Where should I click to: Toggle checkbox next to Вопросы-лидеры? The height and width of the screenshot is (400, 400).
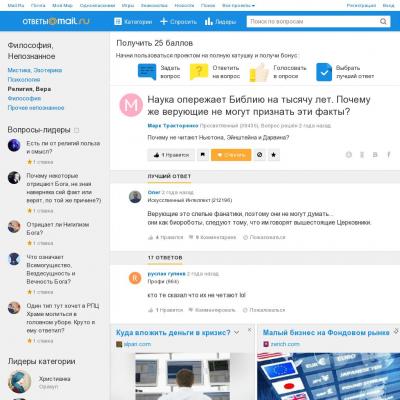pos(76,130)
